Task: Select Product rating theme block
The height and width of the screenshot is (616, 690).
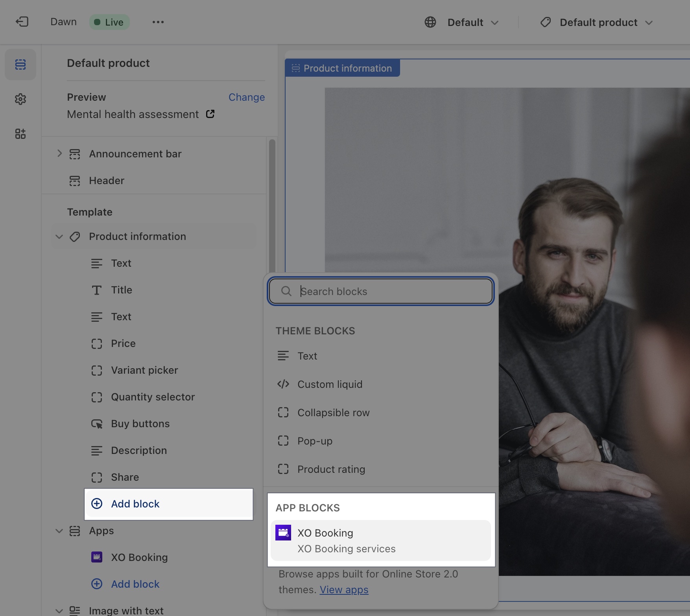Action: click(x=331, y=469)
